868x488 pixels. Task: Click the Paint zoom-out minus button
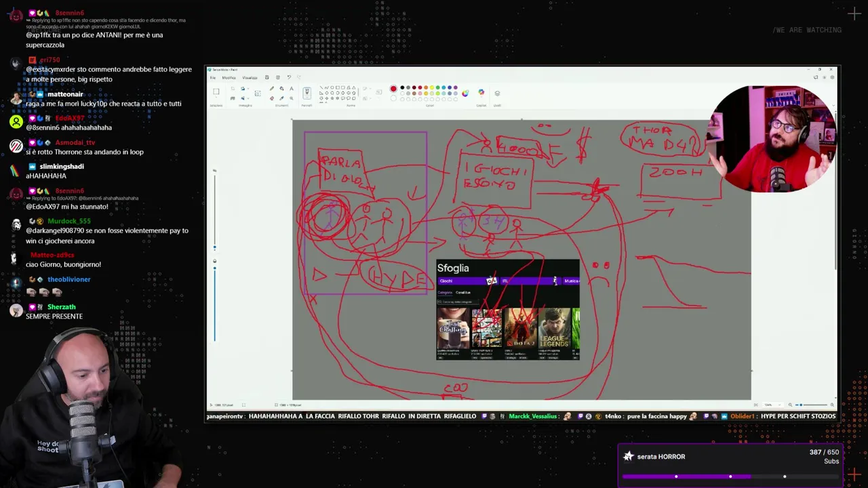pyautogui.click(x=790, y=405)
